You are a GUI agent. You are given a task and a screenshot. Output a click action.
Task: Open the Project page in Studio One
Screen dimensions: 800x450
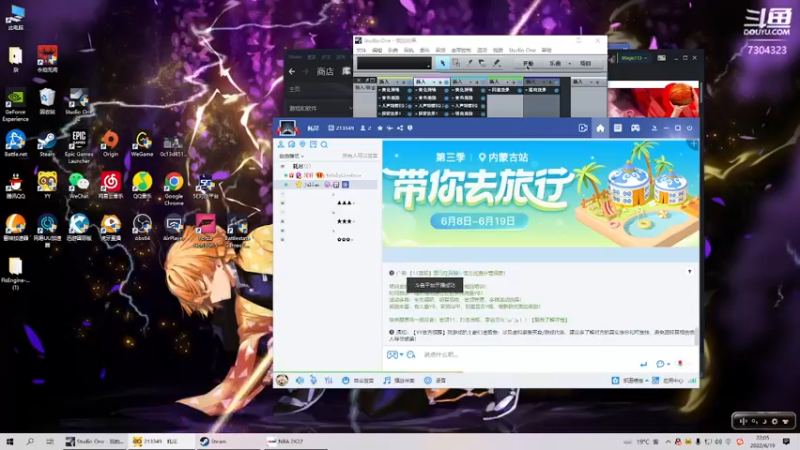tap(585, 63)
